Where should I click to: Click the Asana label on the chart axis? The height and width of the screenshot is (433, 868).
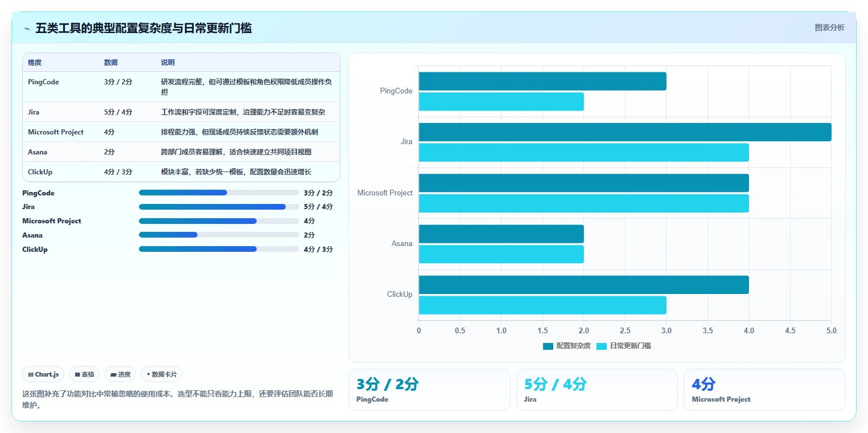[402, 244]
